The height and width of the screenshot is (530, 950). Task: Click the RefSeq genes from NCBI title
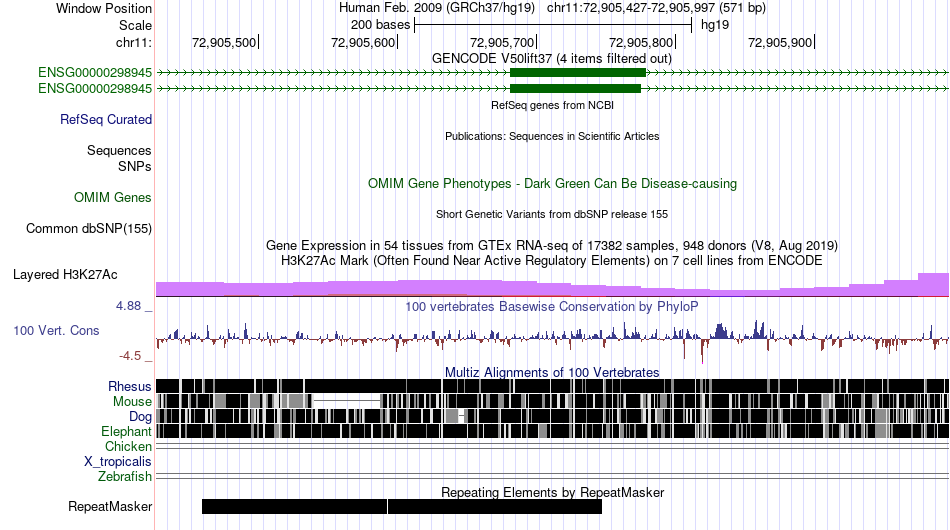coord(552,105)
